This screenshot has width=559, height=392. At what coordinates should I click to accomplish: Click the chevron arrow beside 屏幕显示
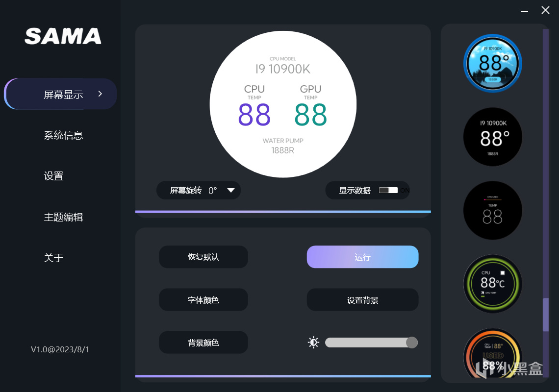point(100,94)
